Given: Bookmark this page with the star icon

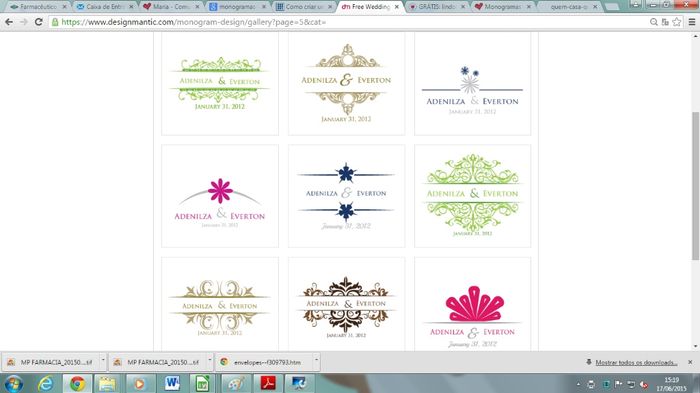Looking at the screenshot, I should tap(677, 22).
